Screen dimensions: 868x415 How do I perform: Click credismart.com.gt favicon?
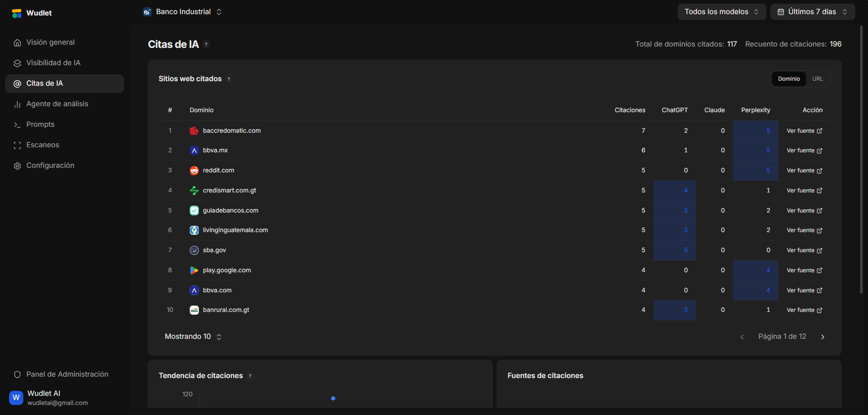(x=194, y=191)
